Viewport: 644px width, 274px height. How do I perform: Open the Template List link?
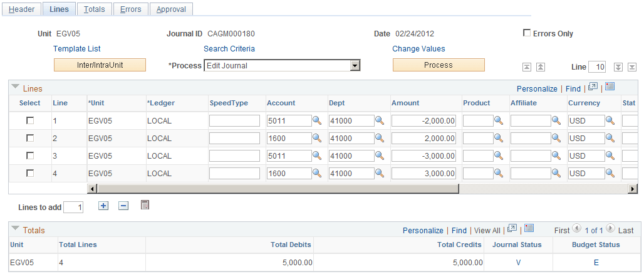click(77, 48)
